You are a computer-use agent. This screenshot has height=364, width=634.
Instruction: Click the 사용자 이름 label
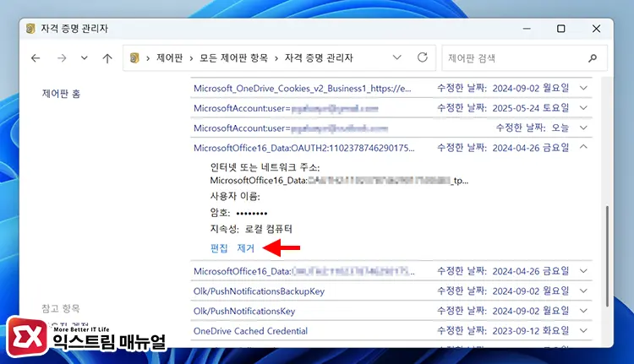click(x=235, y=196)
